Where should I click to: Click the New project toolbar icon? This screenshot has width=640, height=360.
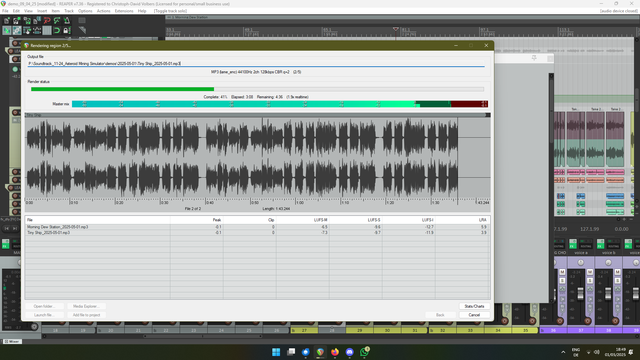(x=7, y=20)
